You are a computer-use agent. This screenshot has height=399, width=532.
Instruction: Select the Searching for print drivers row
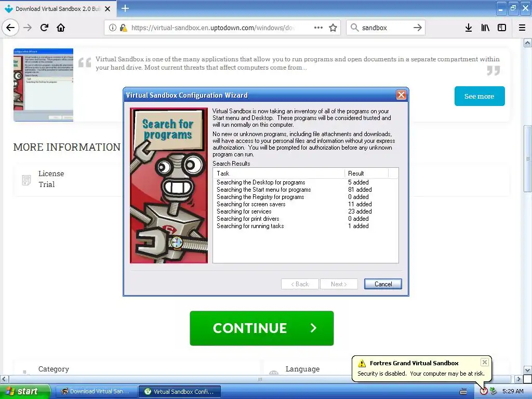(x=305, y=219)
